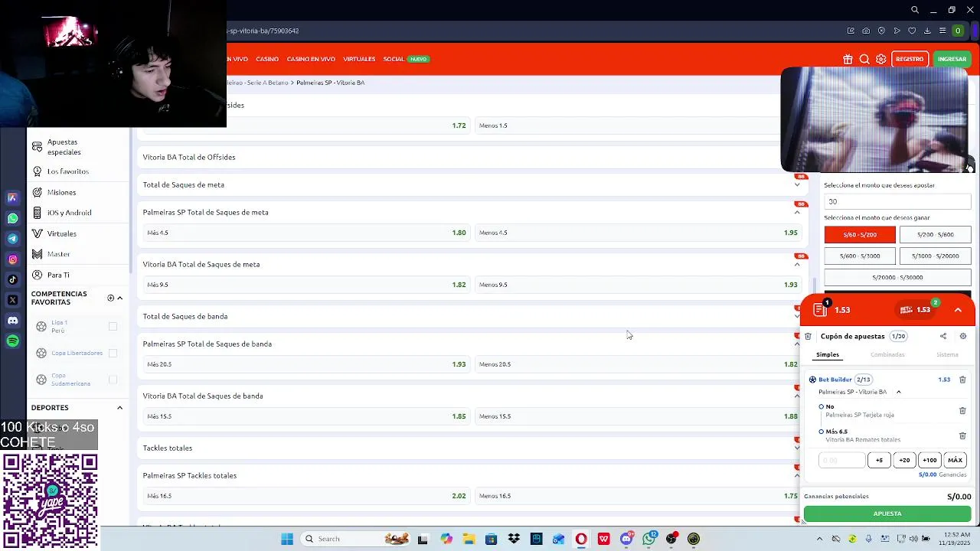Open WhatsApp in the Opera sidebar
980x551 pixels.
tap(12, 218)
